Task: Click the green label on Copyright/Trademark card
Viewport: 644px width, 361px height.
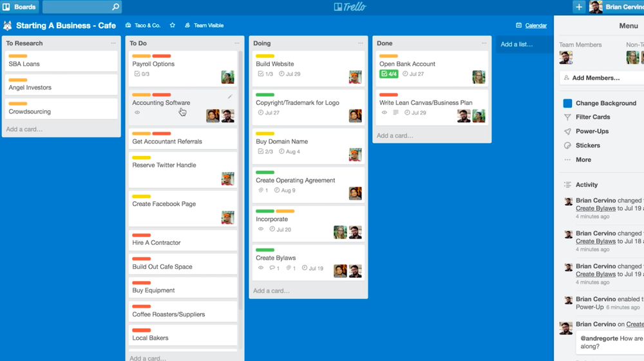Action: (265, 95)
